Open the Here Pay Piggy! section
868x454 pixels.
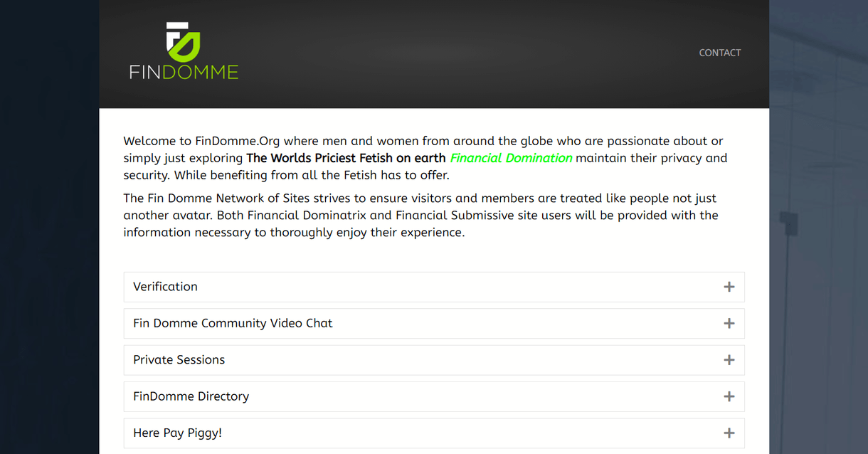[x=178, y=433]
